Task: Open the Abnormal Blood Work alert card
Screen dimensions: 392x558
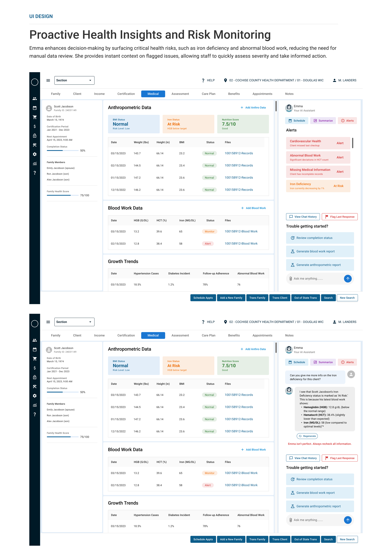Action: pyautogui.click(x=318, y=157)
